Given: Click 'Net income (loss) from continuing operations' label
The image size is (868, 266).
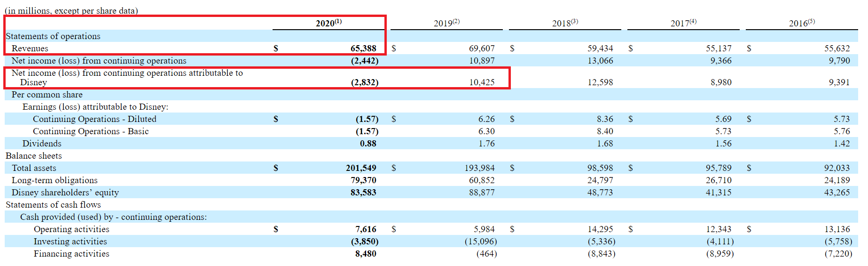Looking at the screenshot, I should click(99, 61).
